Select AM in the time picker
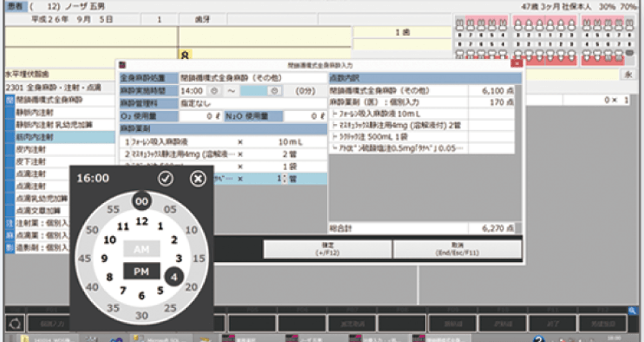Image resolution: width=644 pixels, height=342 pixels. [141, 249]
